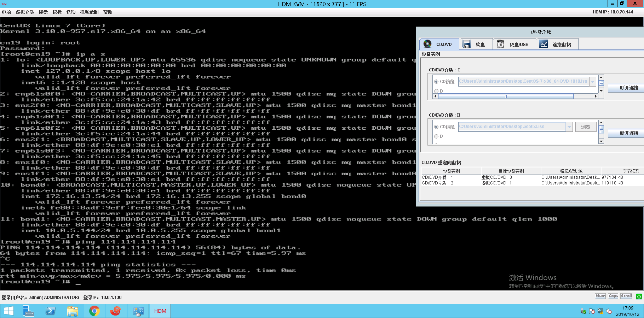Switch to the 软盘 tab
644x318 pixels.
pyautogui.click(x=476, y=44)
